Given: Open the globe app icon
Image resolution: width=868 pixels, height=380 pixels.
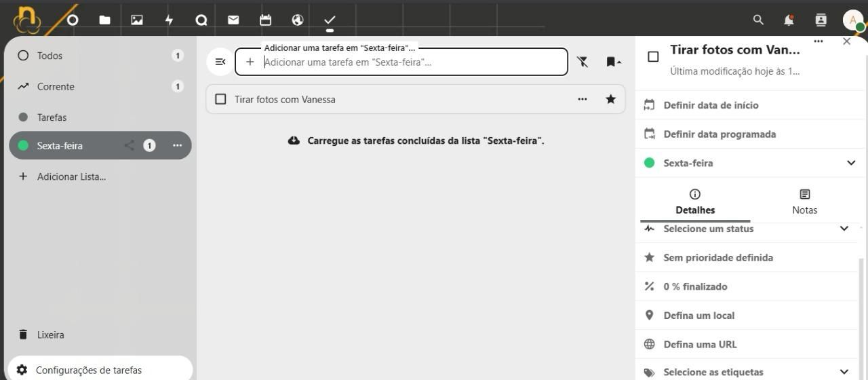Looking at the screenshot, I should [x=298, y=20].
